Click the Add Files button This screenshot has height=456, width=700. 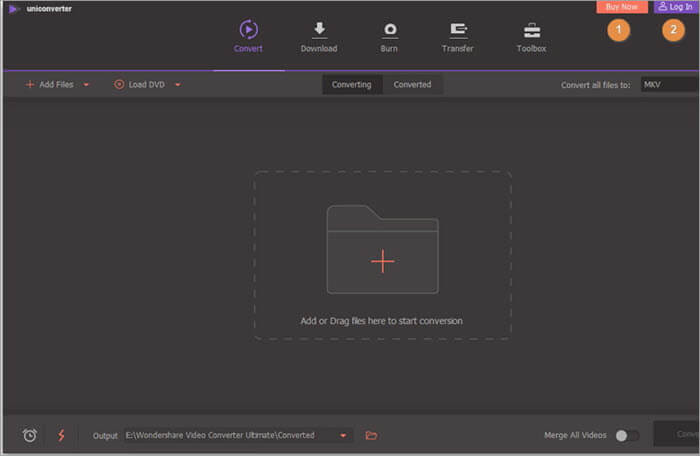[x=49, y=85]
